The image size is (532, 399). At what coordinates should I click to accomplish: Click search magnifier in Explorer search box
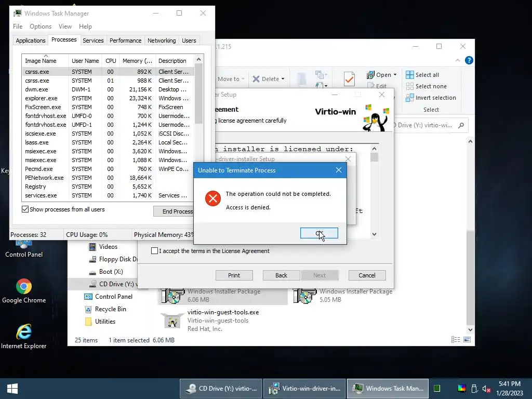[461, 125]
